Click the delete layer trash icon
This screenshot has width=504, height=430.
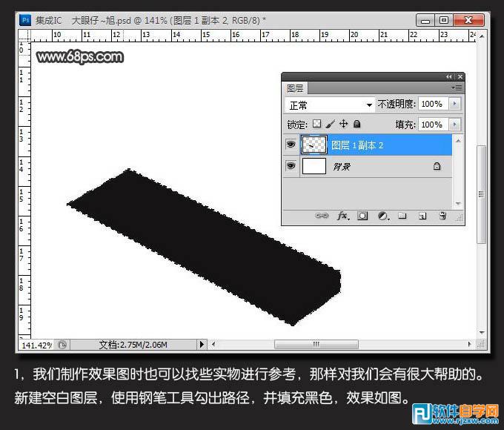point(442,216)
